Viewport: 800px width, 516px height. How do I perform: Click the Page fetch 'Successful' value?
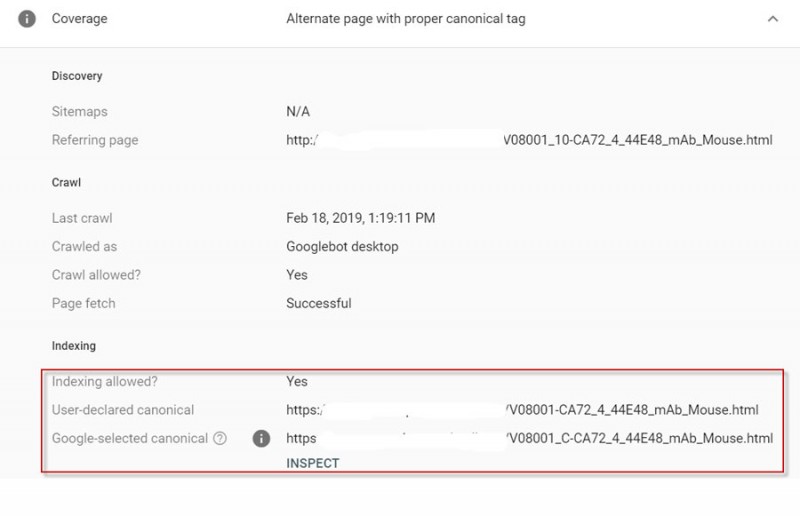click(x=318, y=303)
